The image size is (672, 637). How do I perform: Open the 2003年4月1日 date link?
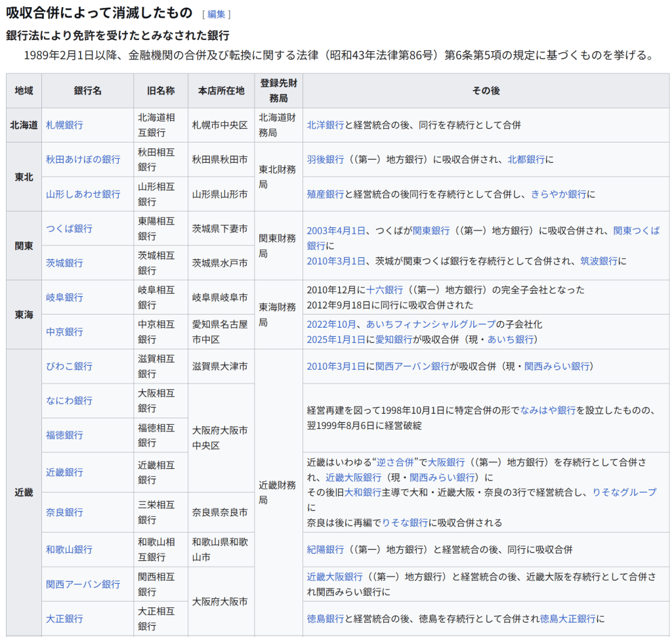(336, 231)
